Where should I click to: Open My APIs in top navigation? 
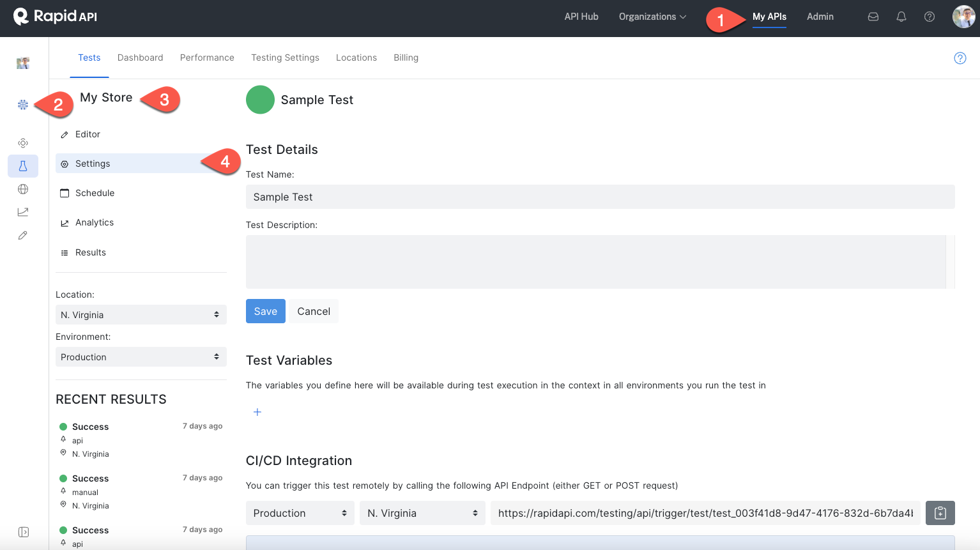click(769, 17)
